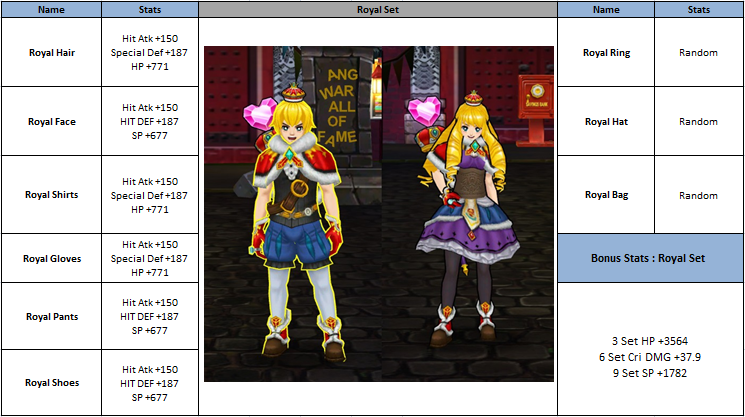Select the Royal Pants name cell
This screenshot has height=417, width=745.
click(52, 316)
